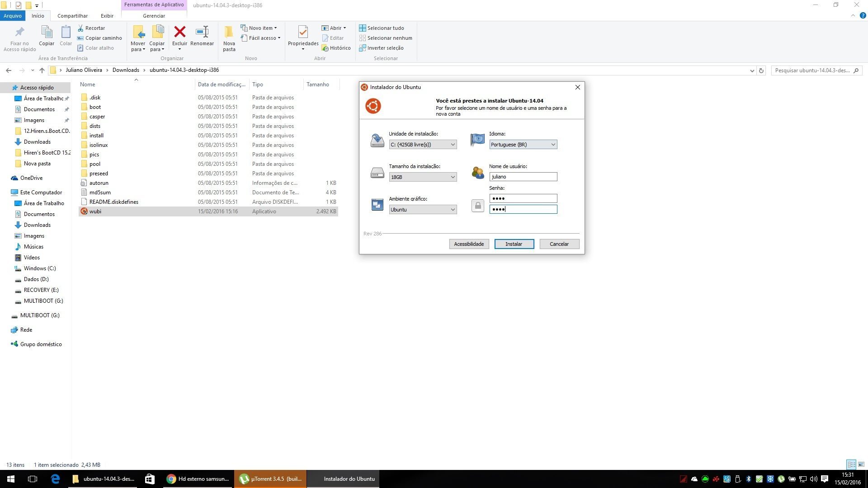Switch to the Compartilhar tab
This screenshot has height=488, width=868.
[x=72, y=16]
